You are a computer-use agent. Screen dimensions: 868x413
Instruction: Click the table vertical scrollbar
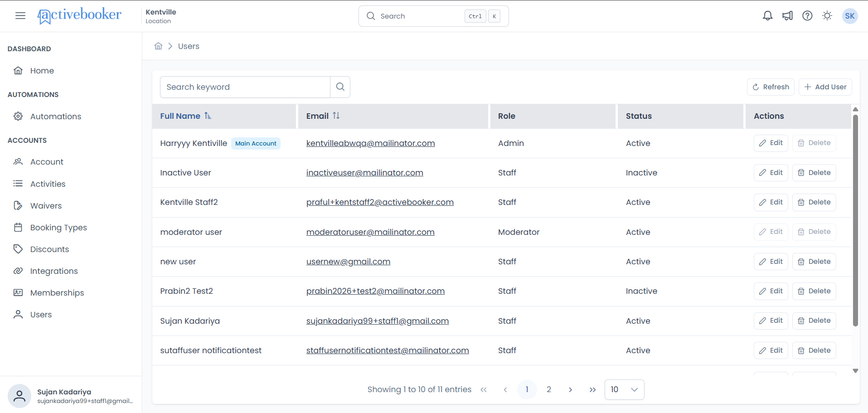click(x=855, y=220)
